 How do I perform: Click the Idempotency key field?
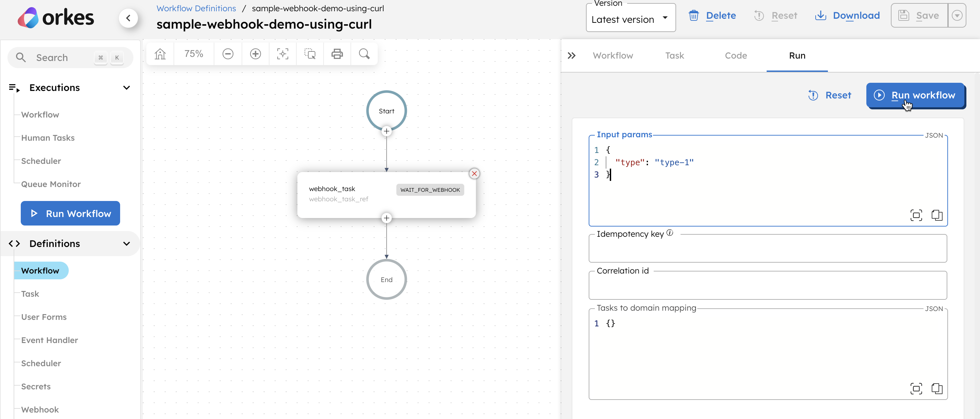click(768, 248)
